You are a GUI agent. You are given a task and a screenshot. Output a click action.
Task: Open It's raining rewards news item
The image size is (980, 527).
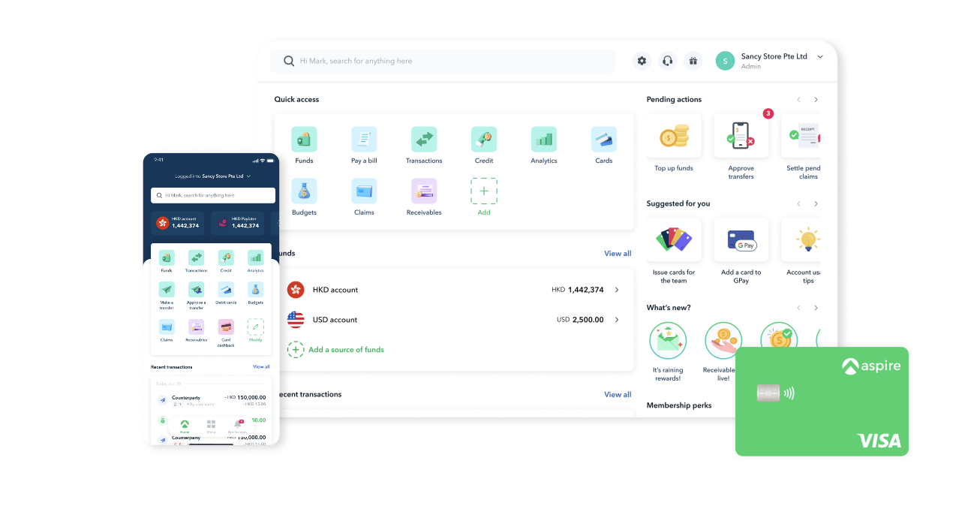(x=668, y=352)
